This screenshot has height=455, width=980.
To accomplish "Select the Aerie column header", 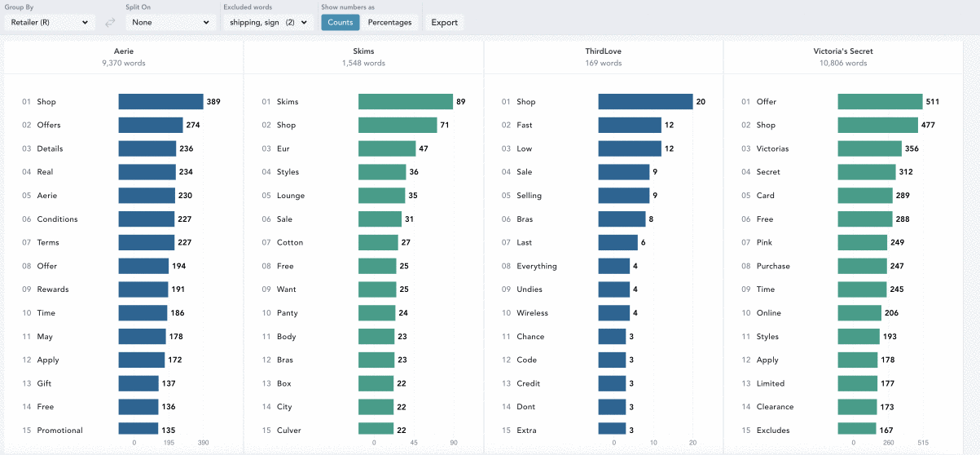I will (124, 51).
